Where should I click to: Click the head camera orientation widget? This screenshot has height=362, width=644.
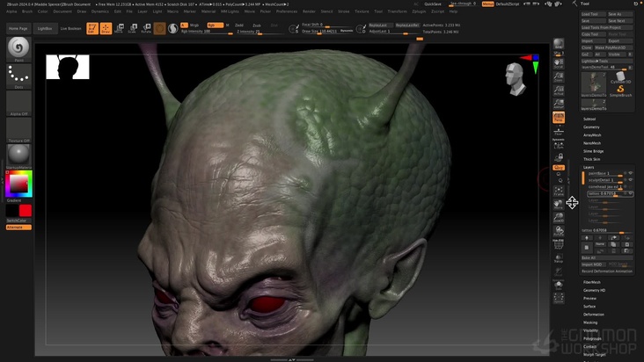pos(515,79)
